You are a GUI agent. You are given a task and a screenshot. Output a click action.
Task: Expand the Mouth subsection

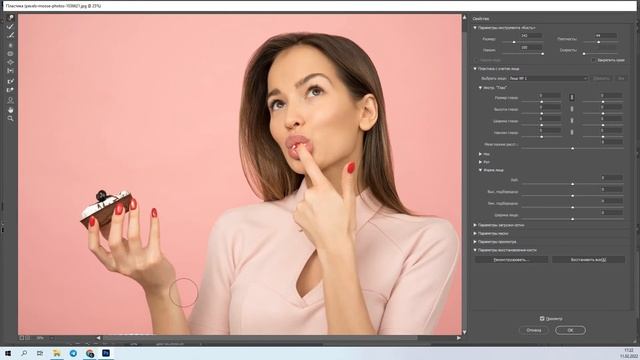pyautogui.click(x=480, y=162)
